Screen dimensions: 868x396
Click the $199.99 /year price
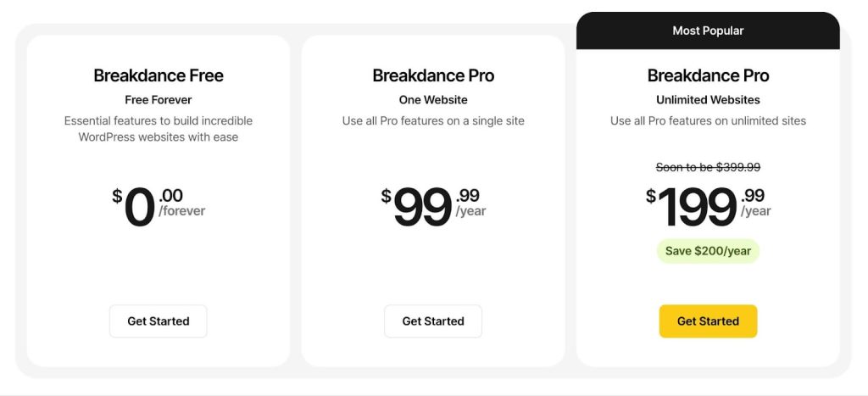point(708,207)
